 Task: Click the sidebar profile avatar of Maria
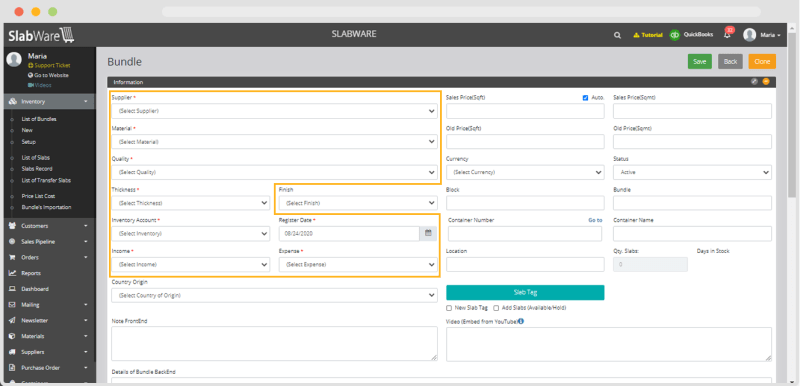[14, 60]
